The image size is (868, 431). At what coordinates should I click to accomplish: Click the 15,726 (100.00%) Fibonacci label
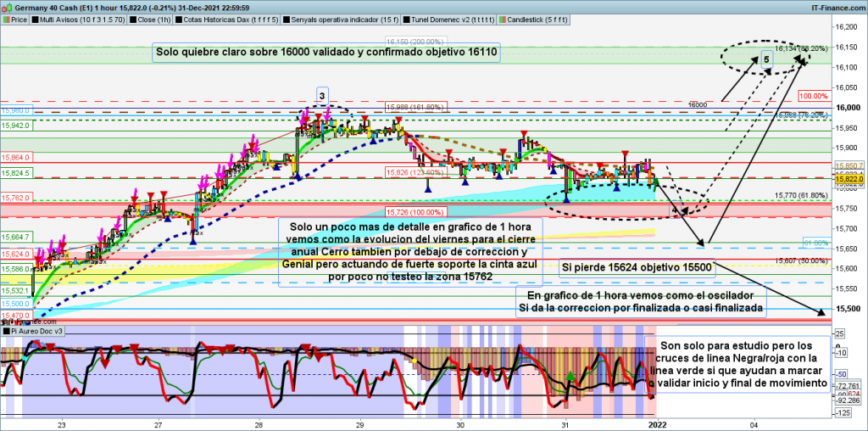click(x=415, y=211)
